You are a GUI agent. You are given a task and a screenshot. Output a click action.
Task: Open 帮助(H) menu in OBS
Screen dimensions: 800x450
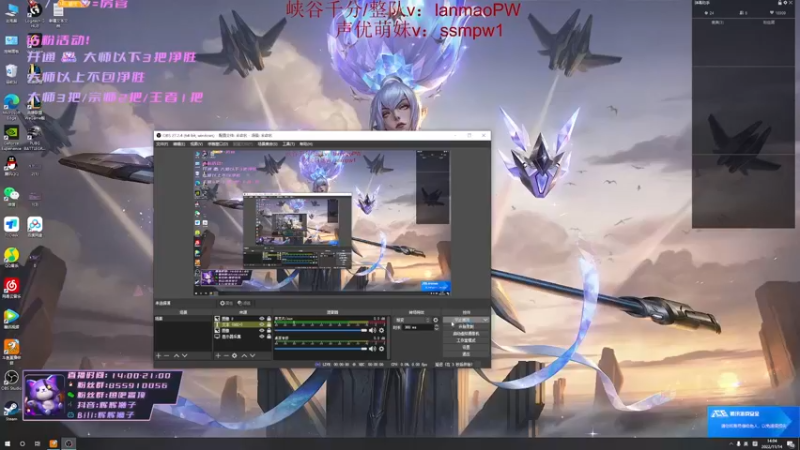tap(306, 144)
